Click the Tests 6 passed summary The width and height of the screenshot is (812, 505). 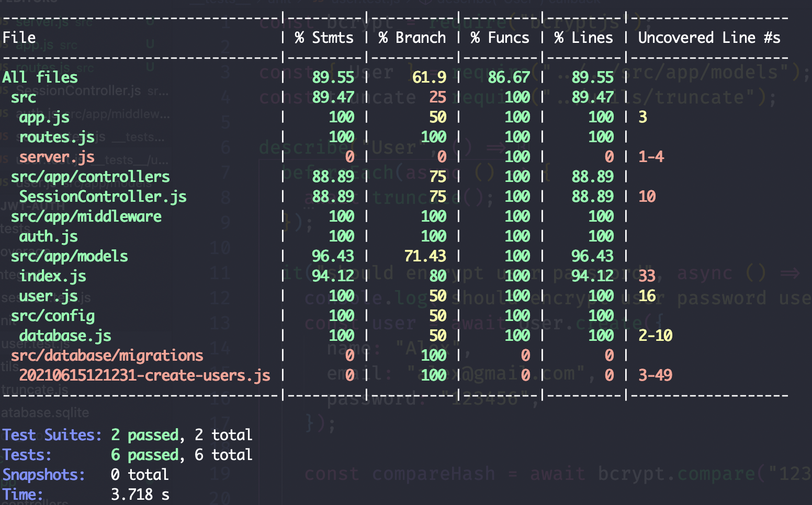(145, 455)
